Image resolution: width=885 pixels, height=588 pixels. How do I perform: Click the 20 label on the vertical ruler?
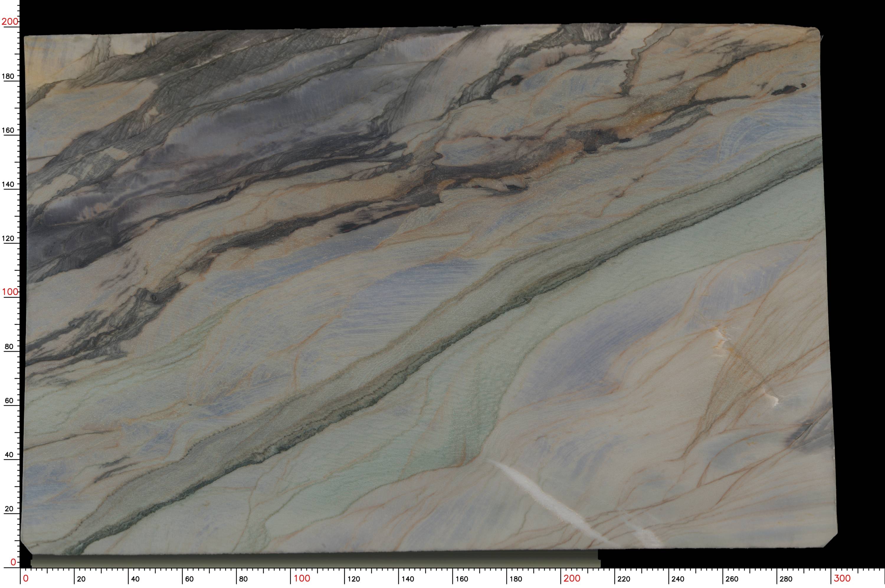pos(9,509)
